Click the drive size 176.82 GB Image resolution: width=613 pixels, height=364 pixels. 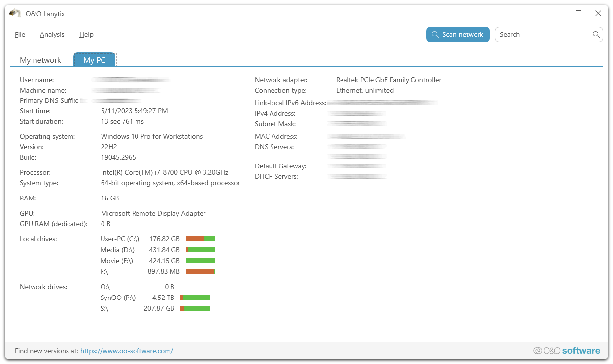click(x=165, y=239)
